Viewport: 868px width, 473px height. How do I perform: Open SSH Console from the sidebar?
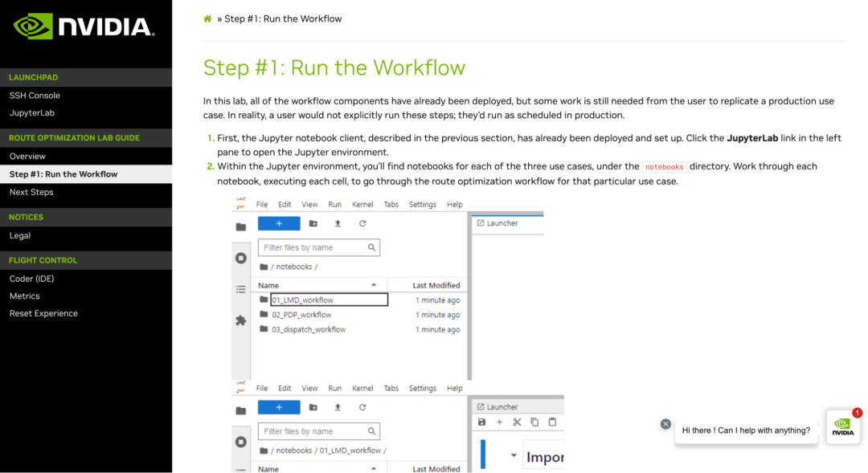35,96
